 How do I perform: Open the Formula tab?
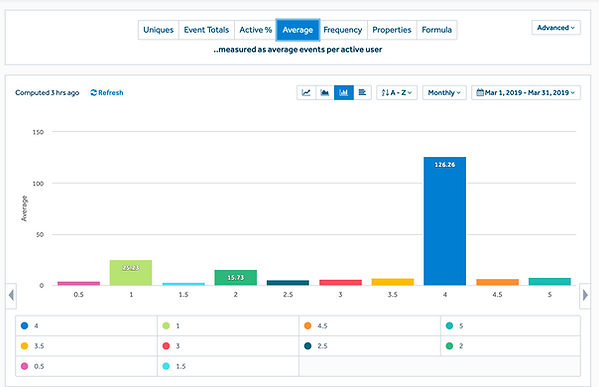[x=437, y=30]
